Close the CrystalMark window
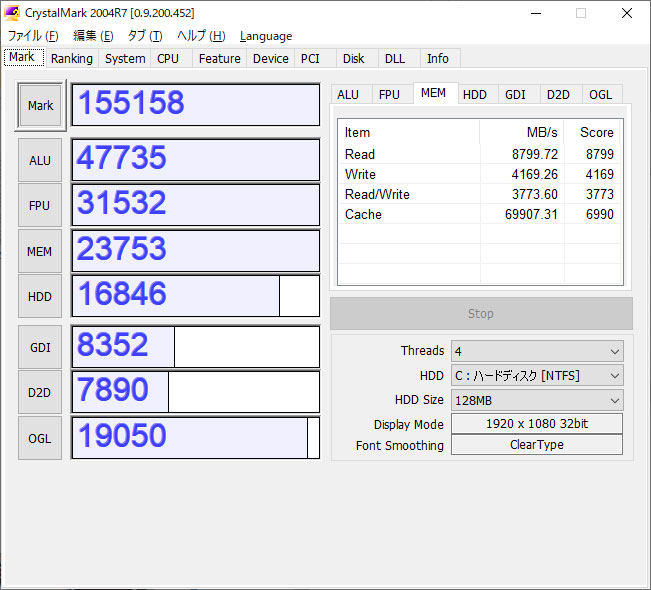Image resolution: width=651 pixels, height=590 pixels. [x=627, y=13]
